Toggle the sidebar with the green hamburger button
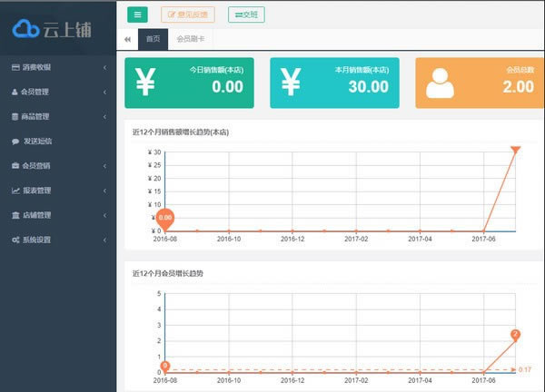The height and width of the screenshot is (392, 545). point(137,14)
